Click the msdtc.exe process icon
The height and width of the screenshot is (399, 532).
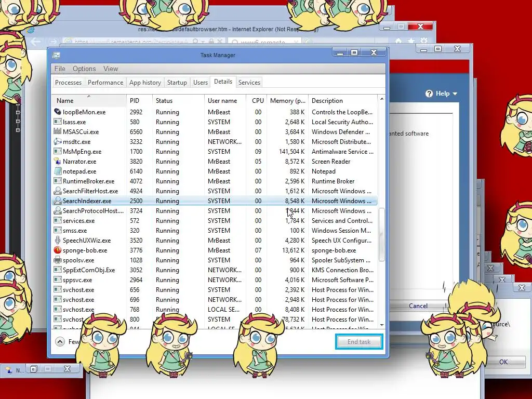[x=58, y=141]
